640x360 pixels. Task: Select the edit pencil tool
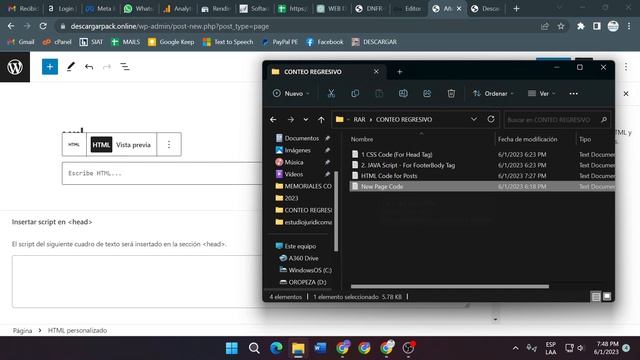(71, 67)
